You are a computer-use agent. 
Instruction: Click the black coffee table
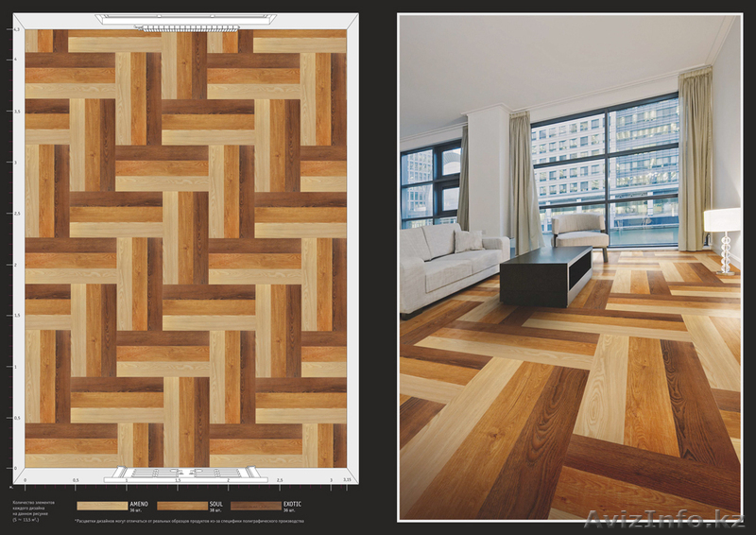coord(545,272)
